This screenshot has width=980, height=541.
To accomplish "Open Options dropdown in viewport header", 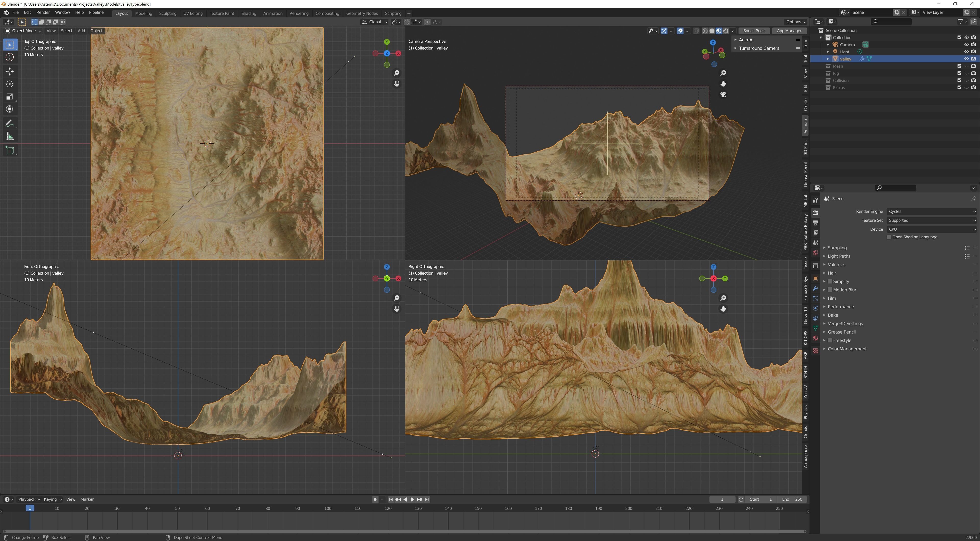I will [x=796, y=22].
